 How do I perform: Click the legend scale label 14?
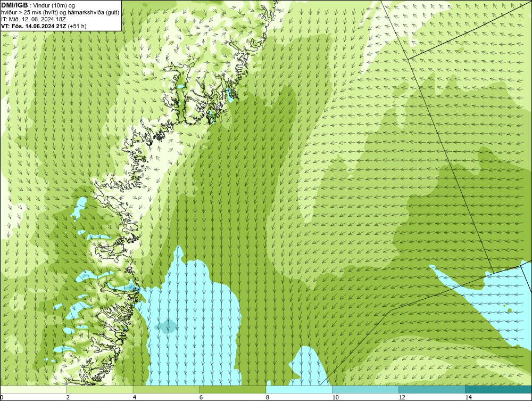468,398
